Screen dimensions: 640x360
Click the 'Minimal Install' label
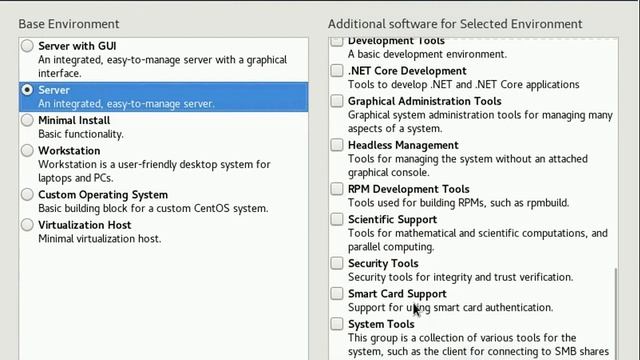[x=74, y=120]
